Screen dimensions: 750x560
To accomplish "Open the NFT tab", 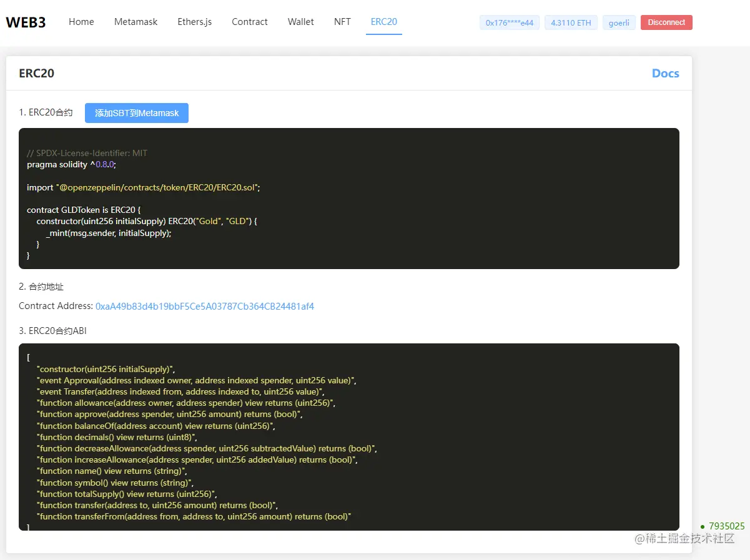I will click(x=342, y=22).
